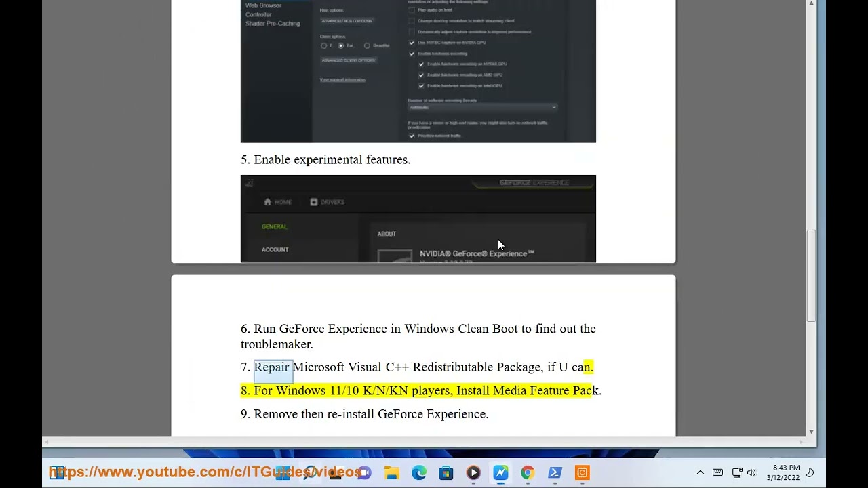Image resolution: width=868 pixels, height=488 pixels.
Task: Select the Balanced client option radio
Action: click(341, 46)
